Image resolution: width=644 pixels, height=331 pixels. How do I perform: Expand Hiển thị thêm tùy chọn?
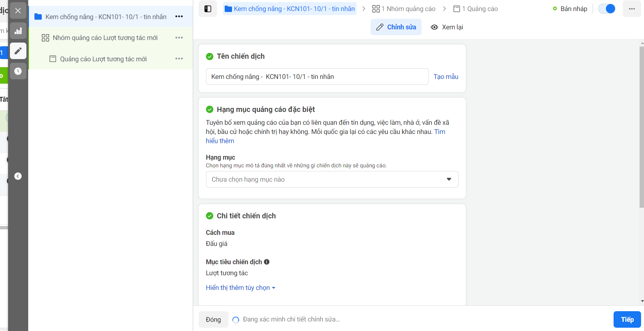tap(240, 288)
